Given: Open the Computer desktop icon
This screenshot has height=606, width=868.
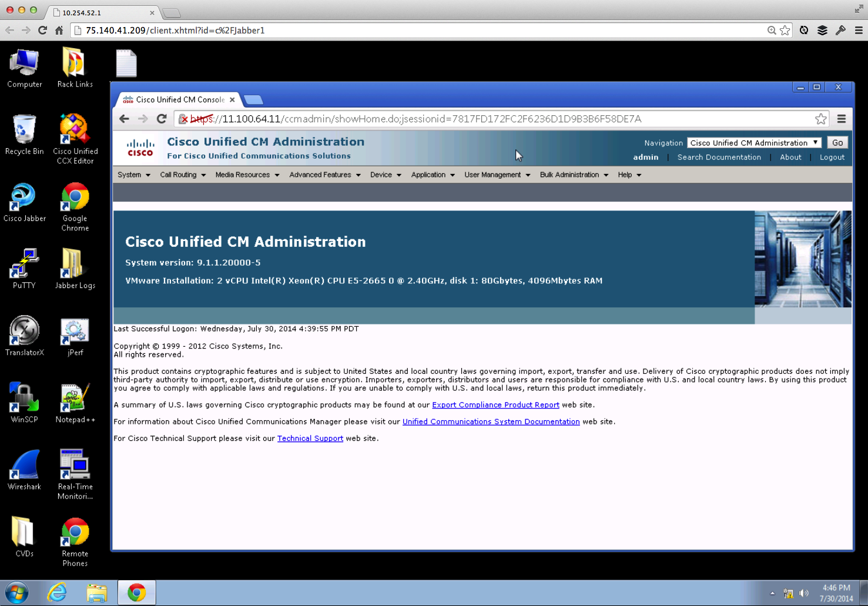Looking at the screenshot, I should [x=24, y=68].
